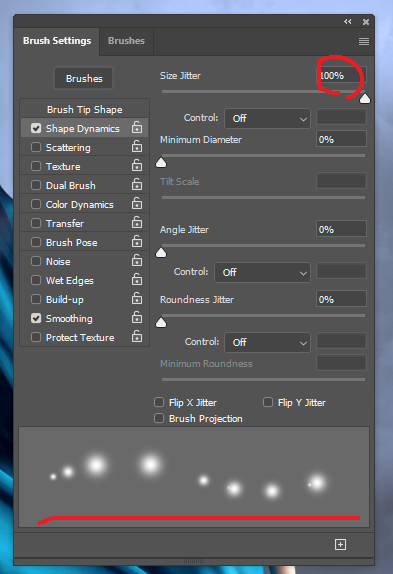This screenshot has width=393, height=574.
Task: Click the Brushes button
Action: tap(84, 78)
